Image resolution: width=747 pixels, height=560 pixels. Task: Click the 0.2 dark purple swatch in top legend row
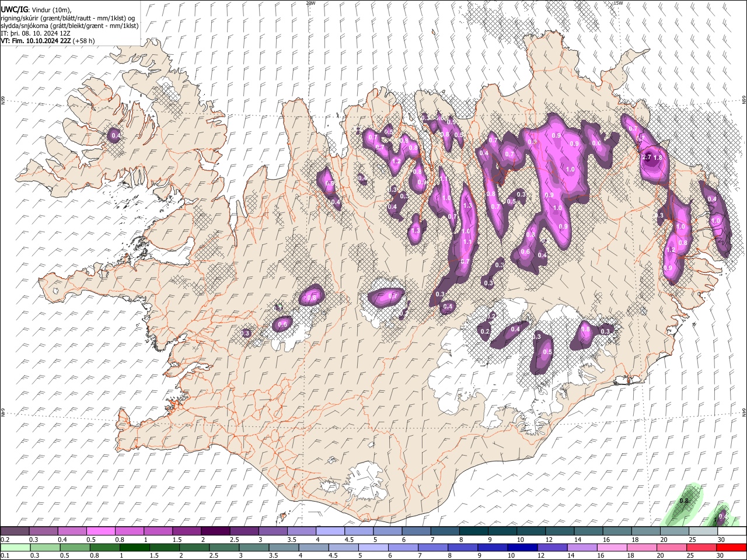(15, 531)
